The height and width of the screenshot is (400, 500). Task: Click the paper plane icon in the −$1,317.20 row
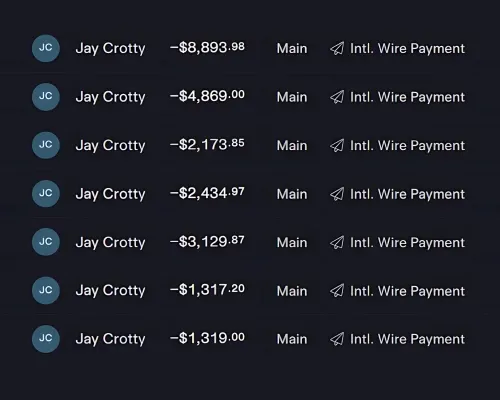coord(337,291)
